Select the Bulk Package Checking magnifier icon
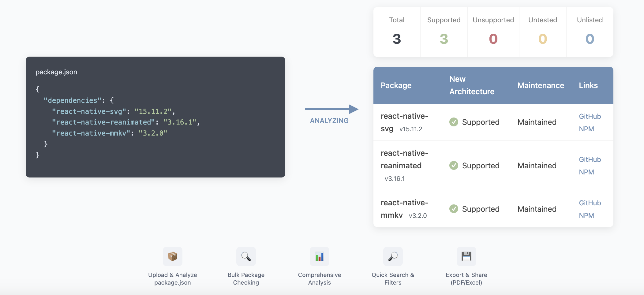The height and width of the screenshot is (295, 644). tap(245, 256)
